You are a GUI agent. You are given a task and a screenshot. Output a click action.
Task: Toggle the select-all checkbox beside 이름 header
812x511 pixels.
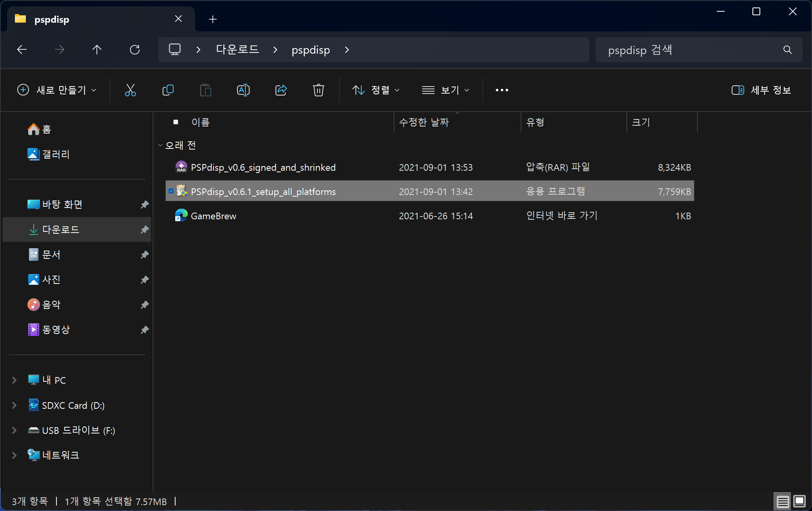click(x=176, y=122)
